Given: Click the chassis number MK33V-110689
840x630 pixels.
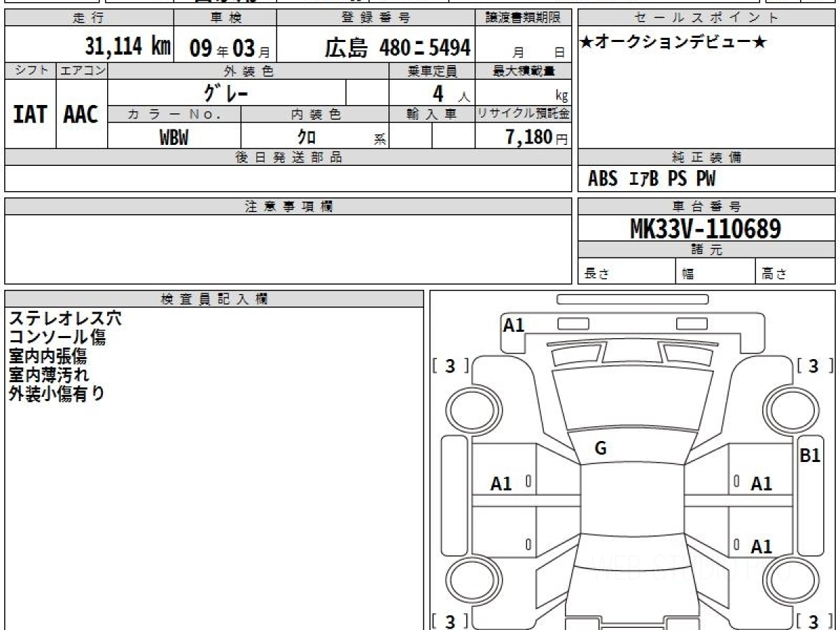Looking at the screenshot, I should coord(706,228).
